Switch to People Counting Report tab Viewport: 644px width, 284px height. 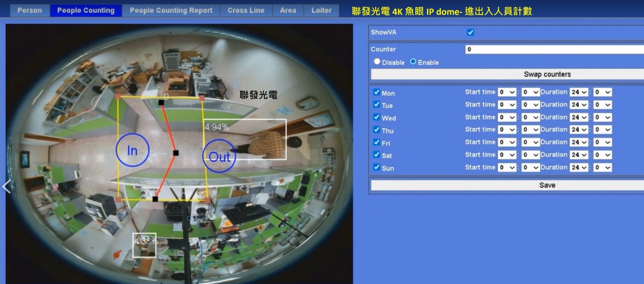[x=171, y=10]
